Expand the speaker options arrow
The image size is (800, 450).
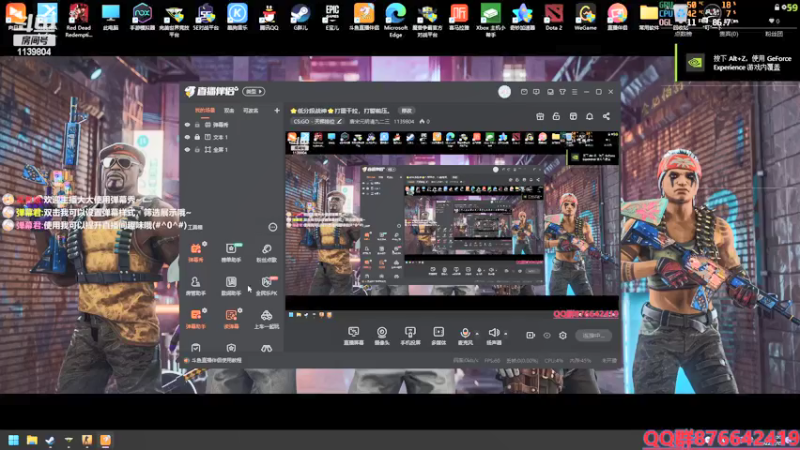(x=506, y=334)
